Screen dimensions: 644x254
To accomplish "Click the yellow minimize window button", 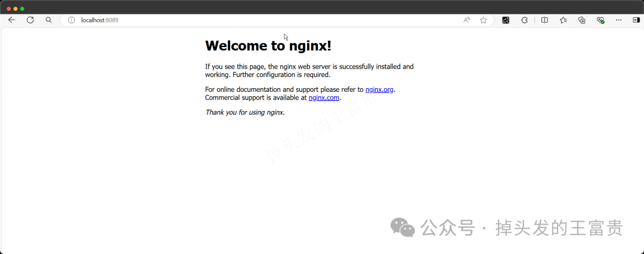I will [x=16, y=8].
